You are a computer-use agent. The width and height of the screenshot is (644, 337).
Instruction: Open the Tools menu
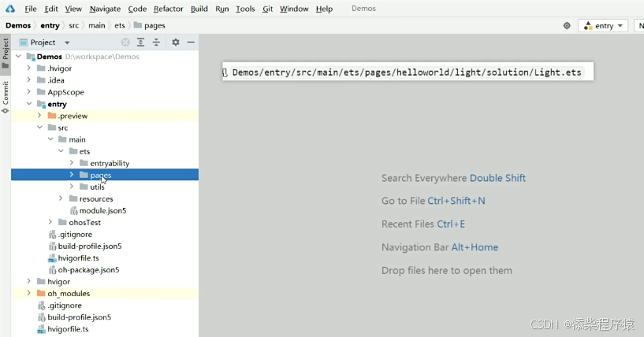click(245, 9)
